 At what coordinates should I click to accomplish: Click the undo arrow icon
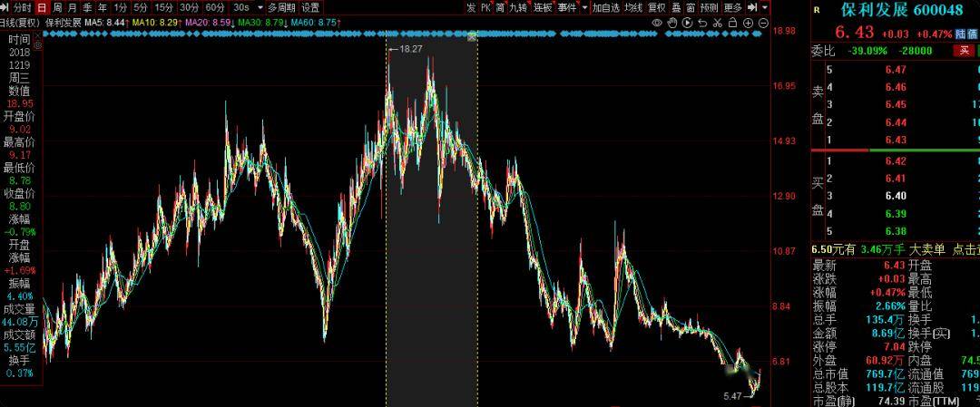702,23
